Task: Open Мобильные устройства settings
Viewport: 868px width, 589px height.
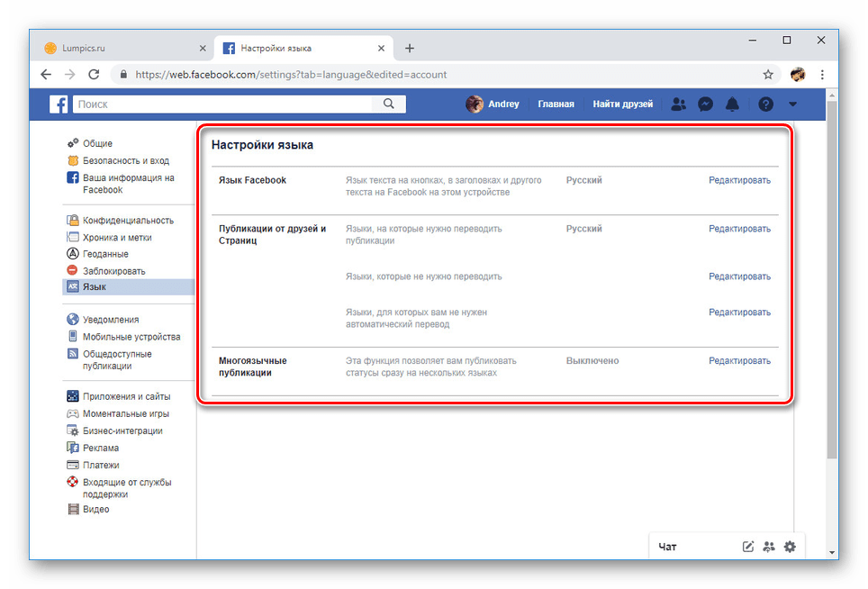Action: coord(131,337)
